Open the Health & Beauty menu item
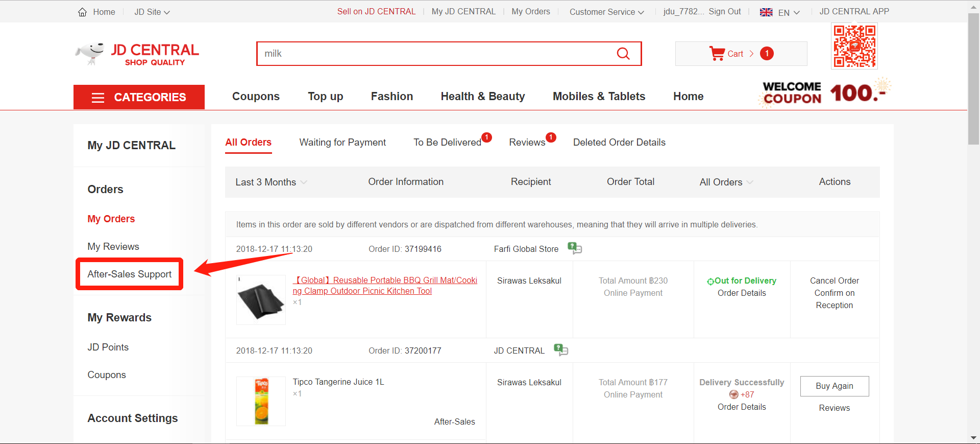This screenshot has width=980, height=444. [483, 97]
